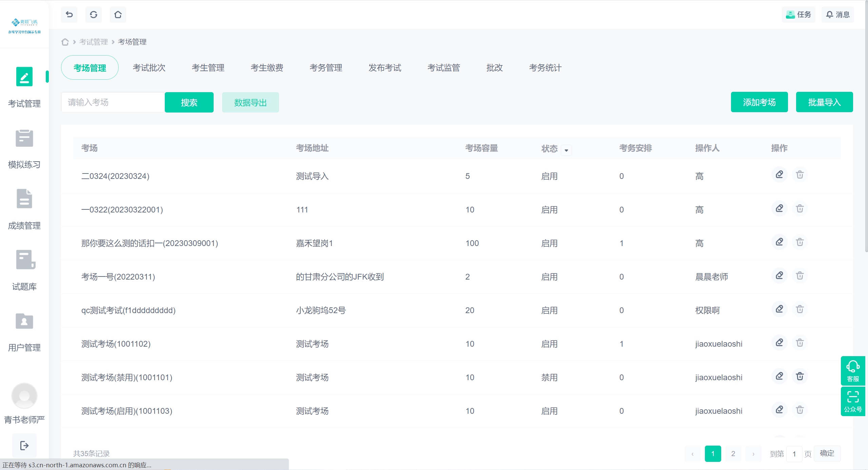Image resolution: width=868 pixels, height=470 pixels.
Task: Expand the 状态 column filter dropdown
Action: 566,150
